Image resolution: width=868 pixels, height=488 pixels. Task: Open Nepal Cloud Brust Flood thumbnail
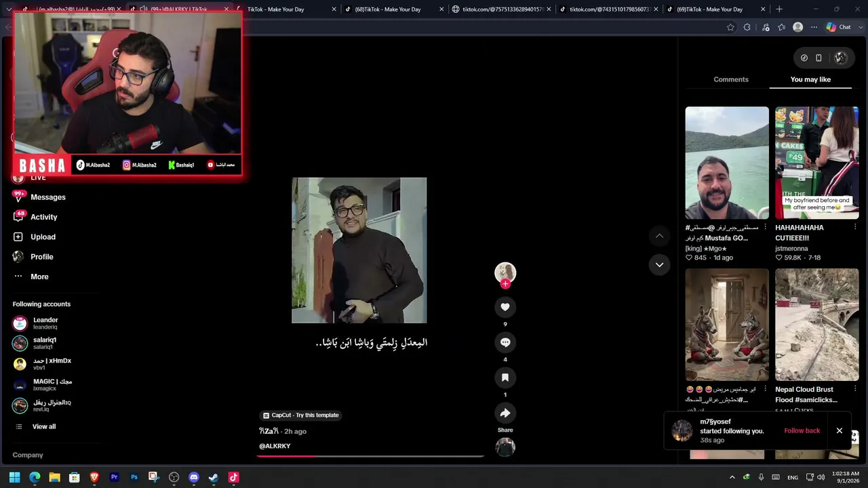[x=816, y=325]
